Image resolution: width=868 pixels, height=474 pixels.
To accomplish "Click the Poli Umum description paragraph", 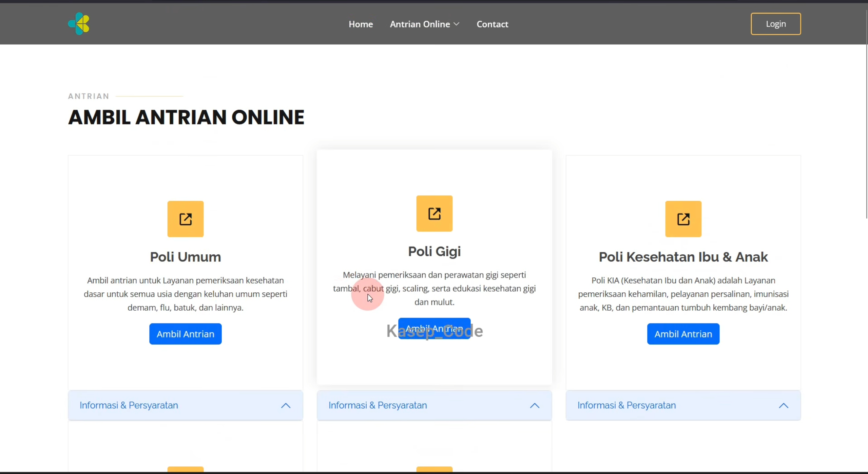I will tap(186, 294).
